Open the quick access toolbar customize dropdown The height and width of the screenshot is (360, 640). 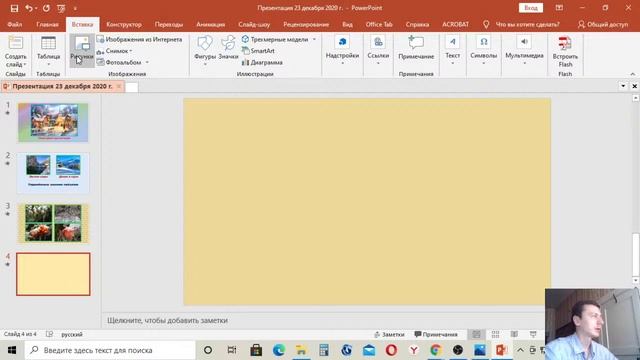[75, 8]
